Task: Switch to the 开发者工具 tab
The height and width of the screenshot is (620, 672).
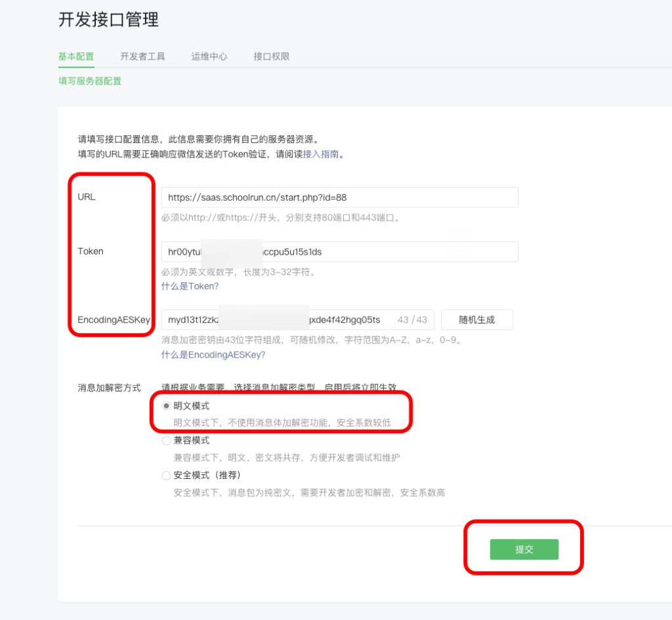Action: tap(142, 56)
